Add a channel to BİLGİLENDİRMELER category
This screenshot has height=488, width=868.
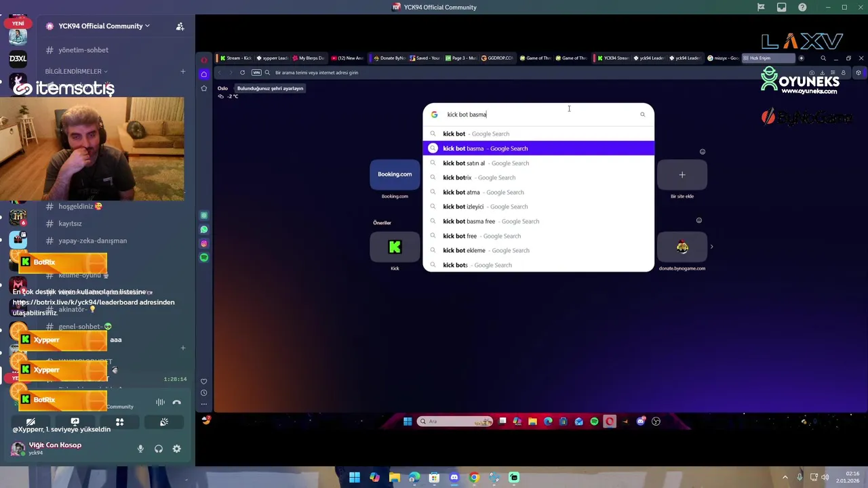coord(182,71)
